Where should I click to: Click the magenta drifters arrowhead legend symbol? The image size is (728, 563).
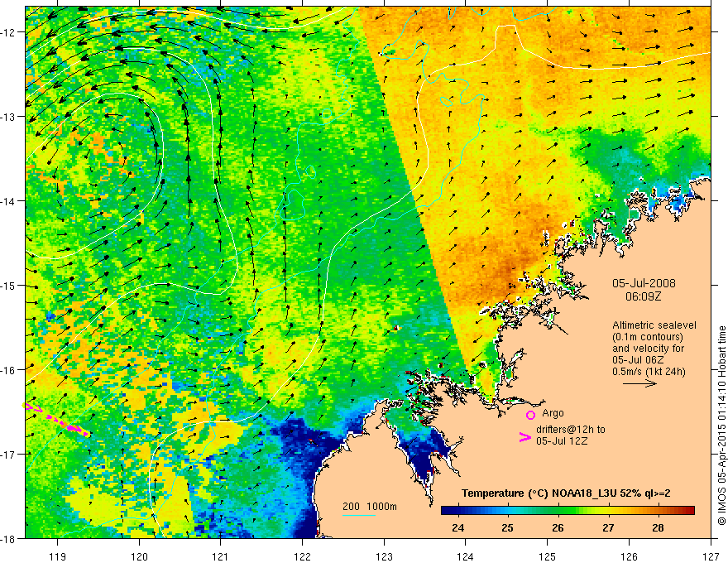[525, 437]
